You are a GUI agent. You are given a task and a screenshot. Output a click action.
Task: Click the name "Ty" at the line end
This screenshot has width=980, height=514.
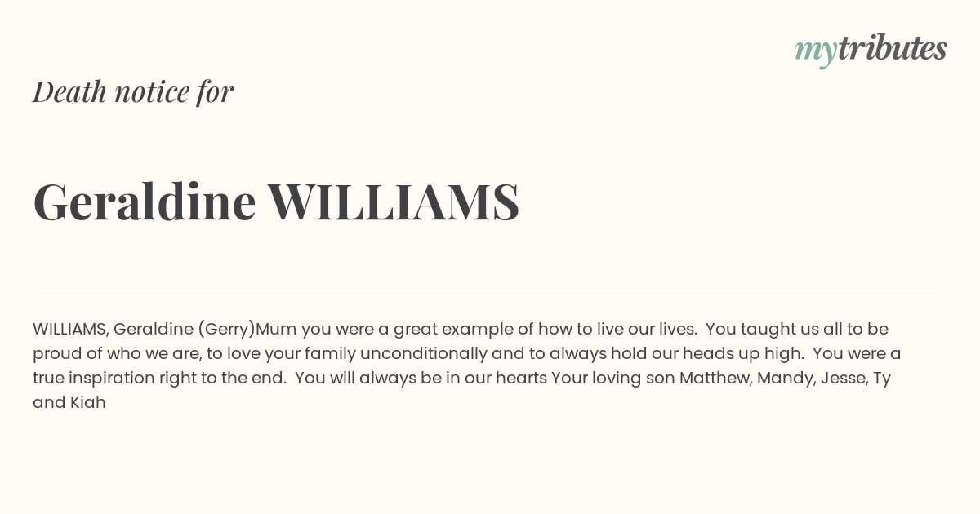pos(882,379)
